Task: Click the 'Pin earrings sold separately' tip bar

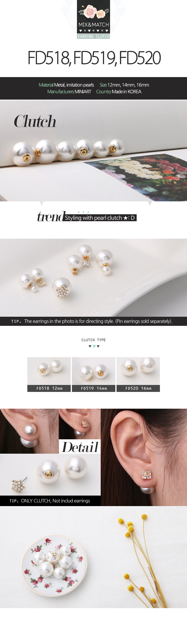Action: click(93, 321)
